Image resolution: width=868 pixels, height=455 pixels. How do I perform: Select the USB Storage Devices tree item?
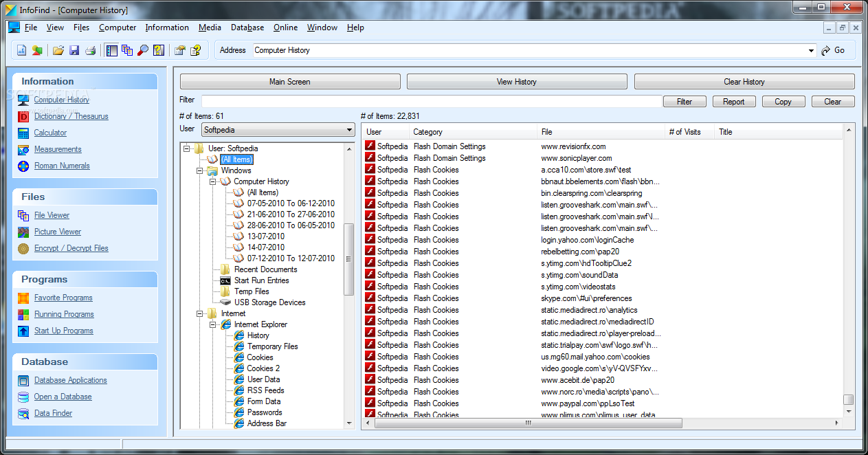coord(269,302)
